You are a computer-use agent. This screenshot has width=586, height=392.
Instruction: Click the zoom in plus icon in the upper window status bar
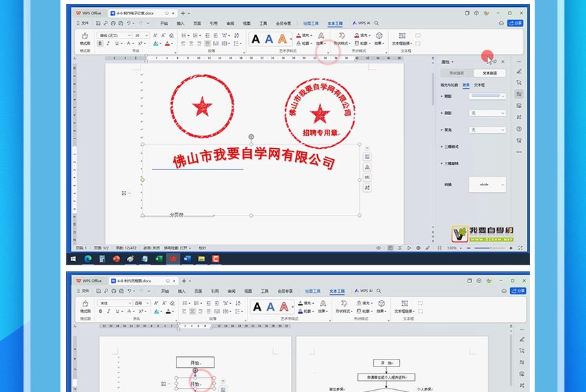click(x=511, y=248)
